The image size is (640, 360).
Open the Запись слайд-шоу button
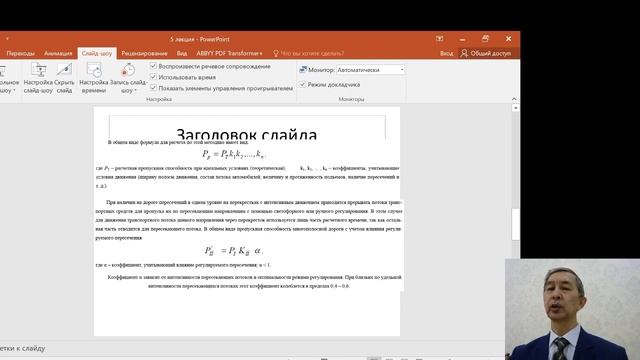128,78
